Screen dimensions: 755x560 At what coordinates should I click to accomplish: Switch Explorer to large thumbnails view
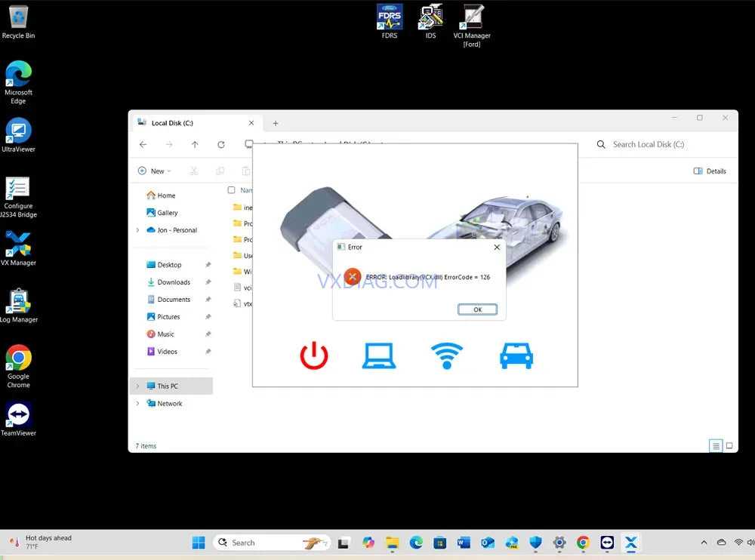[729, 446]
